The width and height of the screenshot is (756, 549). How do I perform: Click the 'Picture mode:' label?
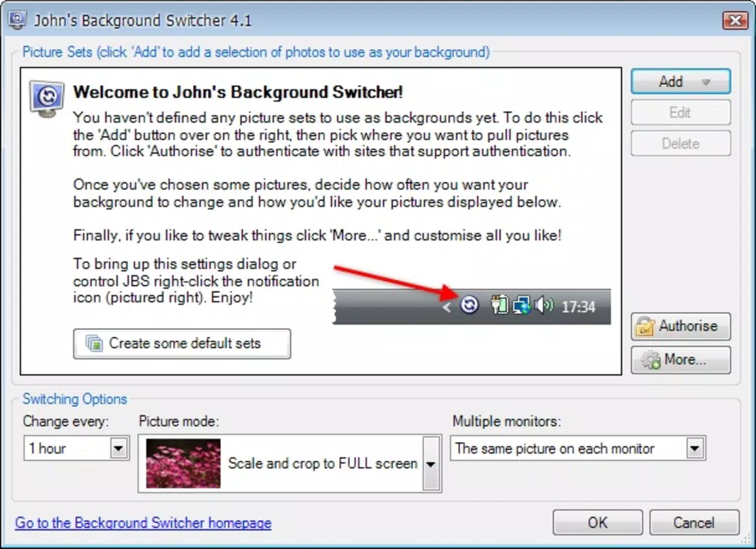tap(179, 421)
